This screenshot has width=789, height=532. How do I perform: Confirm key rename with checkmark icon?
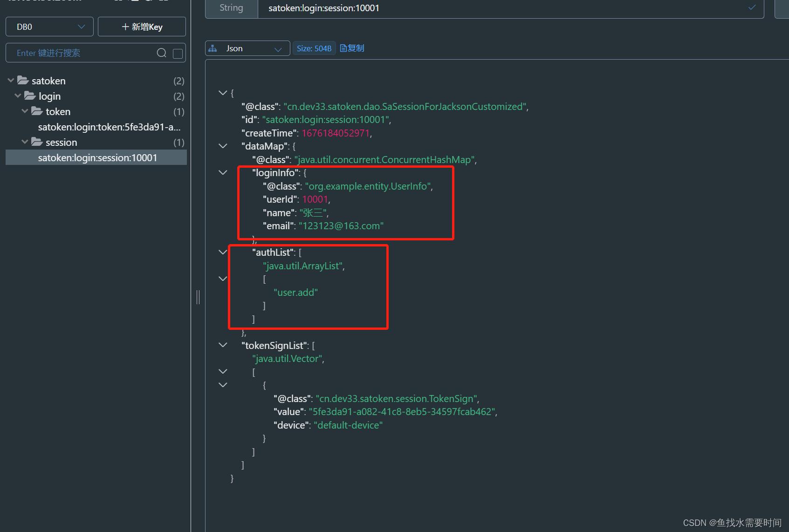(752, 7)
